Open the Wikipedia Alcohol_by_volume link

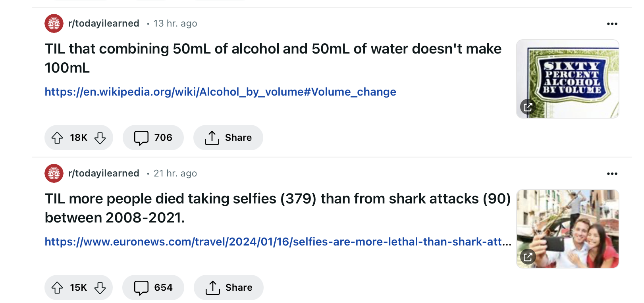tap(220, 92)
